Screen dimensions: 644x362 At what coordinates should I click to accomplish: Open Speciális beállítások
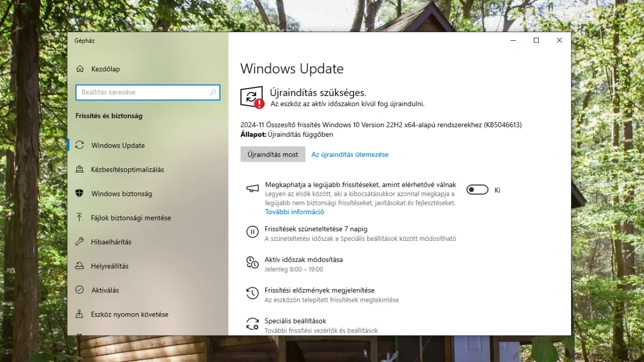[295, 321]
